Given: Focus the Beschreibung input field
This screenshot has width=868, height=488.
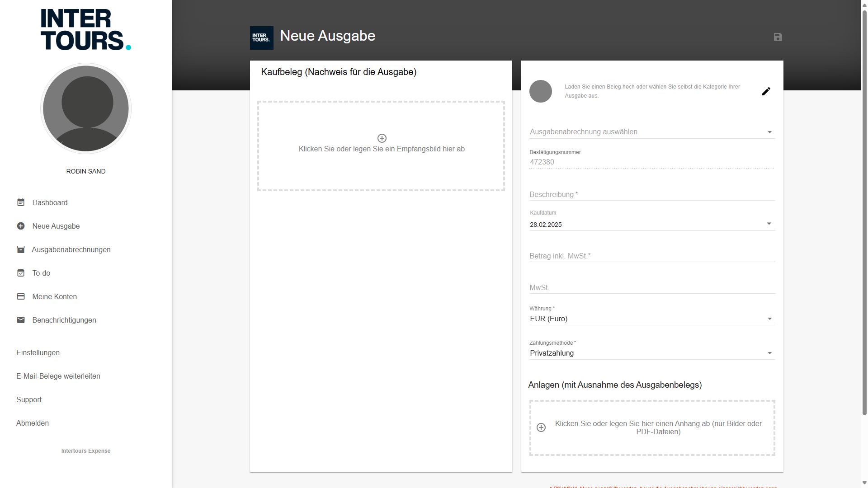Looking at the screenshot, I should tap(651, 195).
